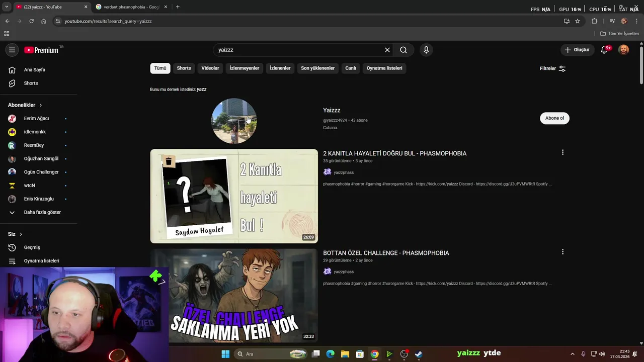Bookmark this page with star icon

pyautogui.click(x=578, y=21)
